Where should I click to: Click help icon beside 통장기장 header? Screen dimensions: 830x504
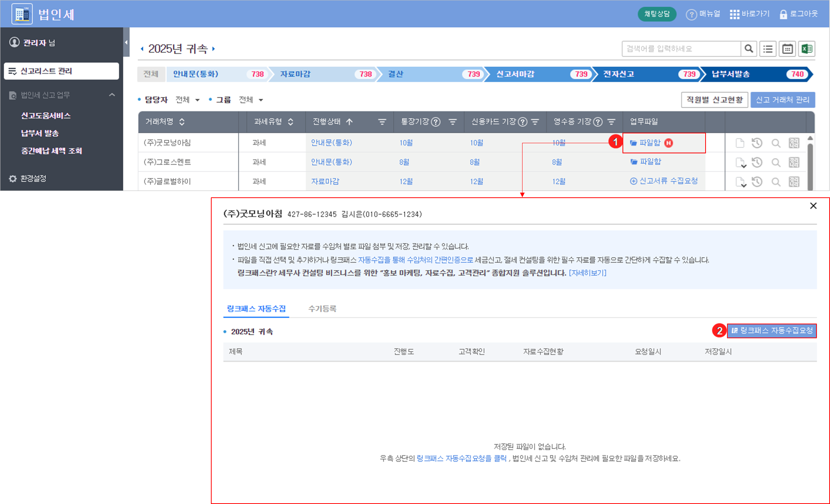pyautogui.click(x=436, y=122)
